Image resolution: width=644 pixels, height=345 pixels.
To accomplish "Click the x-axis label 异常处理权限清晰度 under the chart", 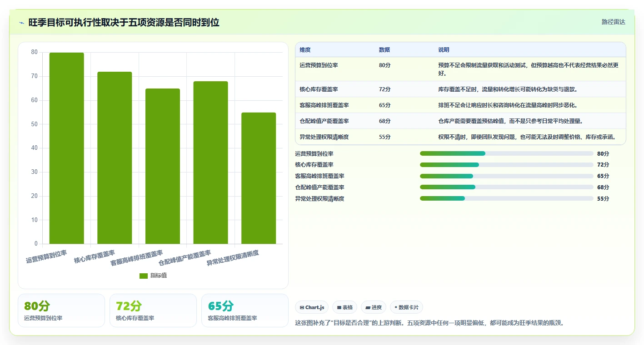I will [233, 258].
